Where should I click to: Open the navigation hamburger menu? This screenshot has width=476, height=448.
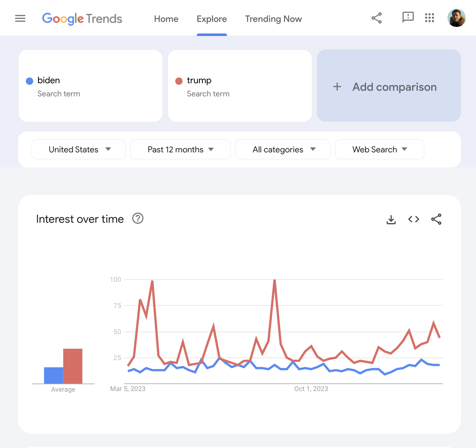20,18
